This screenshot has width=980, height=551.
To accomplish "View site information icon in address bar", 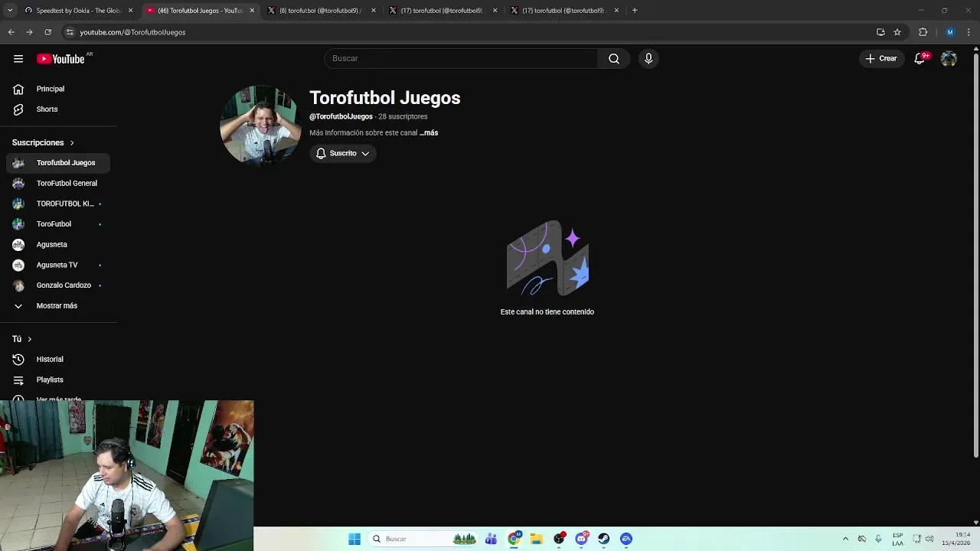I will (70, 32).
